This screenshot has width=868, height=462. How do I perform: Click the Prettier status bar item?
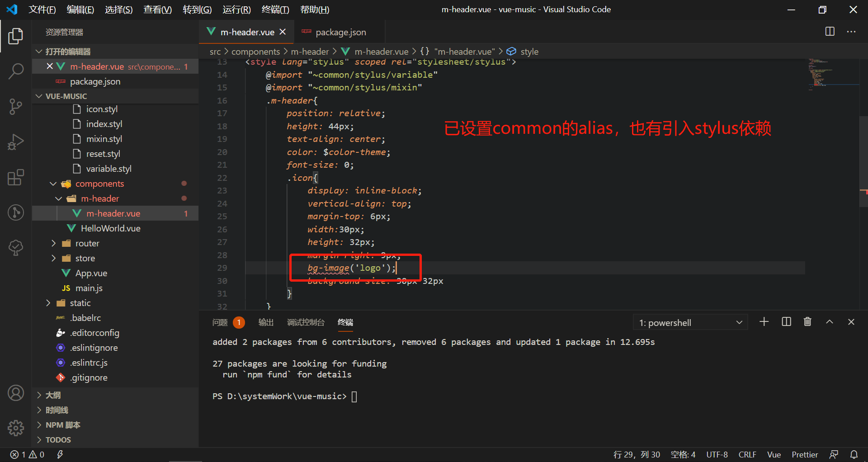point(805,455)
